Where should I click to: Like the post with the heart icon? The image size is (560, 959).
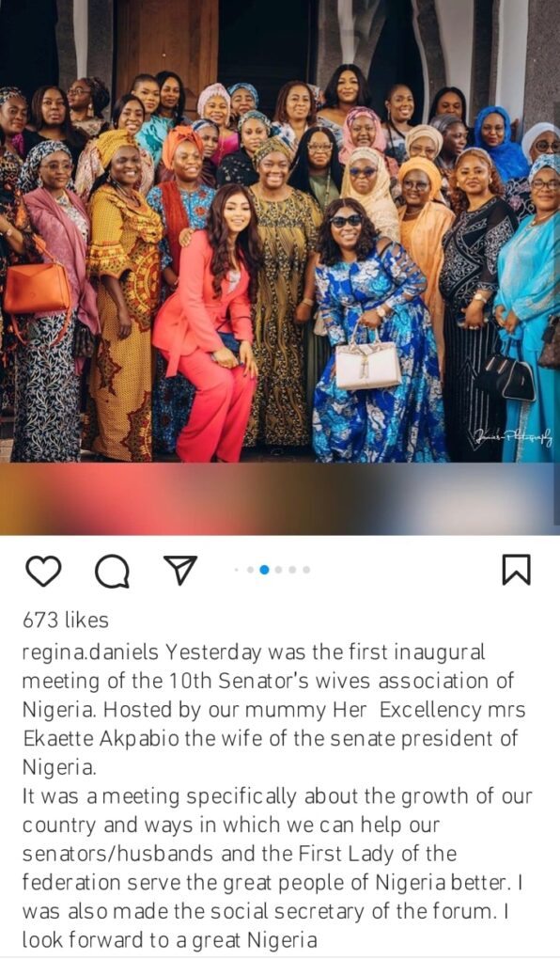tap(43, 571)
